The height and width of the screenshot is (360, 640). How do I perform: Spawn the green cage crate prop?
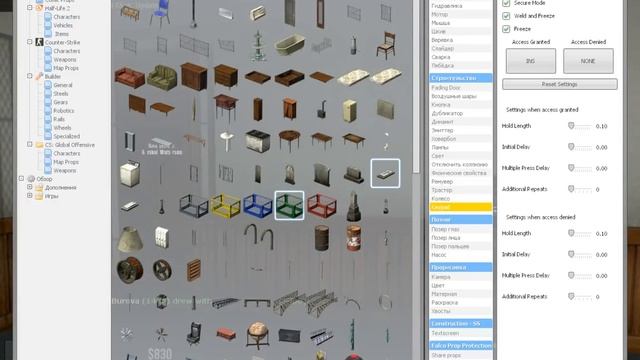[x=289, y=206]
